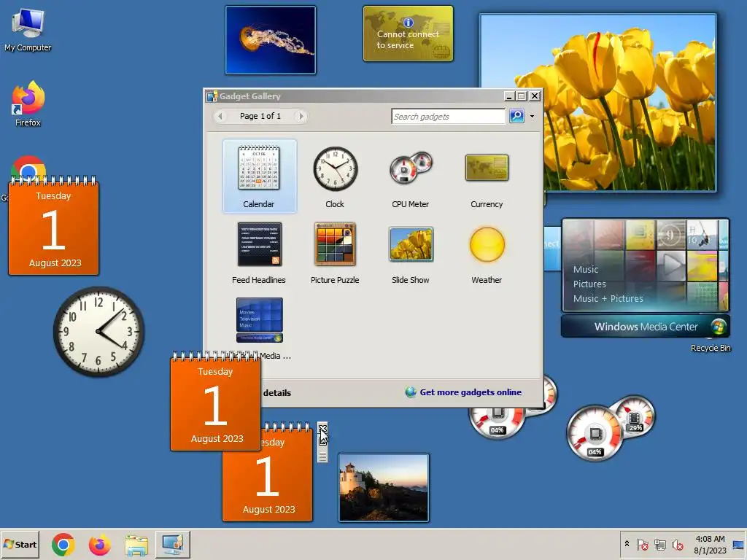The image size is (747, 560).
Task: Click the gadget drag handle grip
Action: [x=322, y=456]
